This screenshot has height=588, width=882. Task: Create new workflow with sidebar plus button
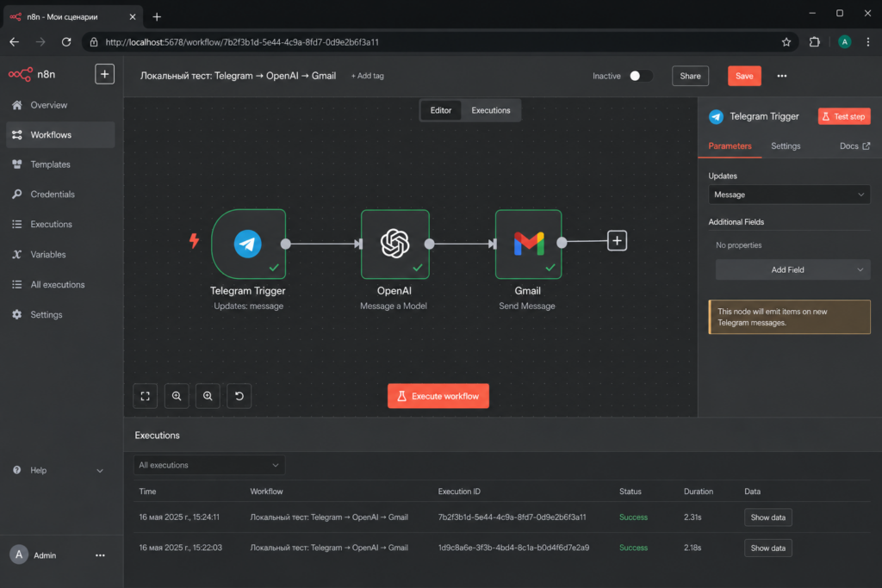point(104,74)
